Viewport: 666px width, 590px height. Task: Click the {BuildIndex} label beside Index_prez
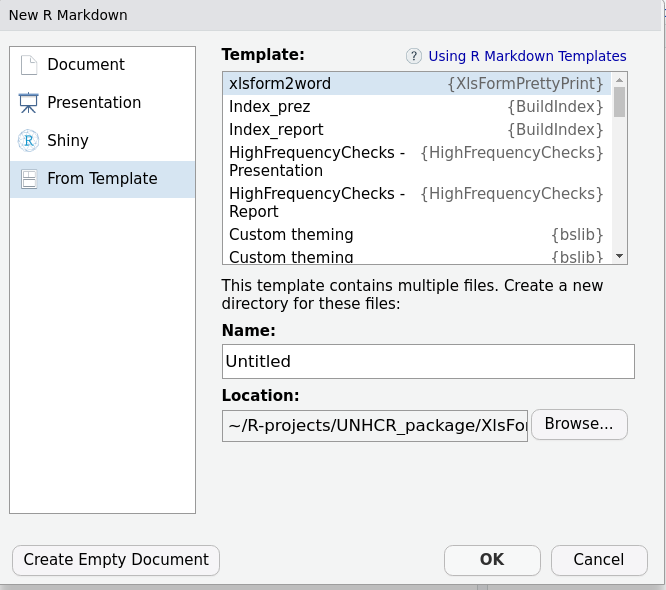click(555, 107)
